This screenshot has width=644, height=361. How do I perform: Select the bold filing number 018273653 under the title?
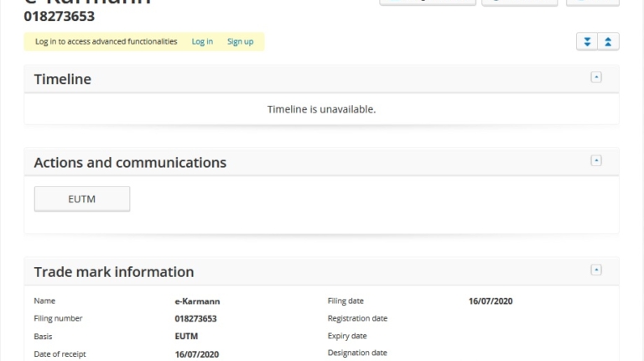60,17
